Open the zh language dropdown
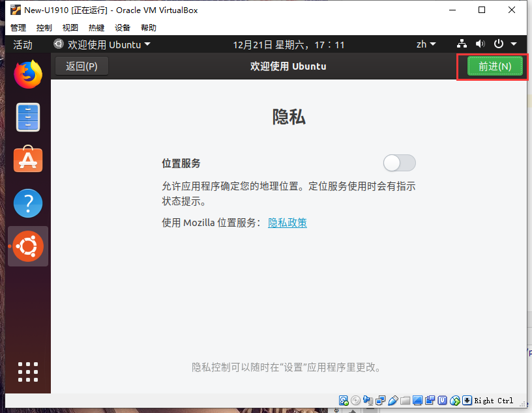 coord(426,44)
